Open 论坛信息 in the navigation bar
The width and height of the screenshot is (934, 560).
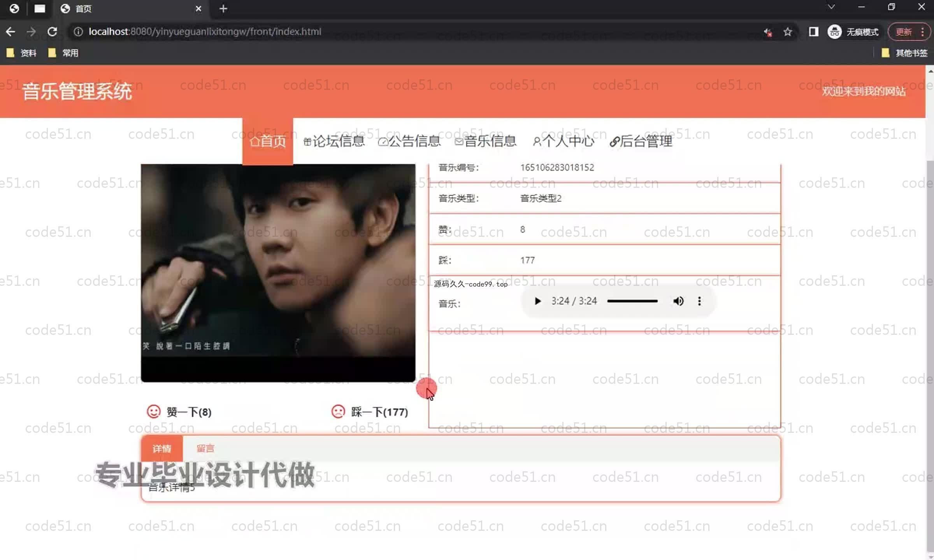point(334,141)
